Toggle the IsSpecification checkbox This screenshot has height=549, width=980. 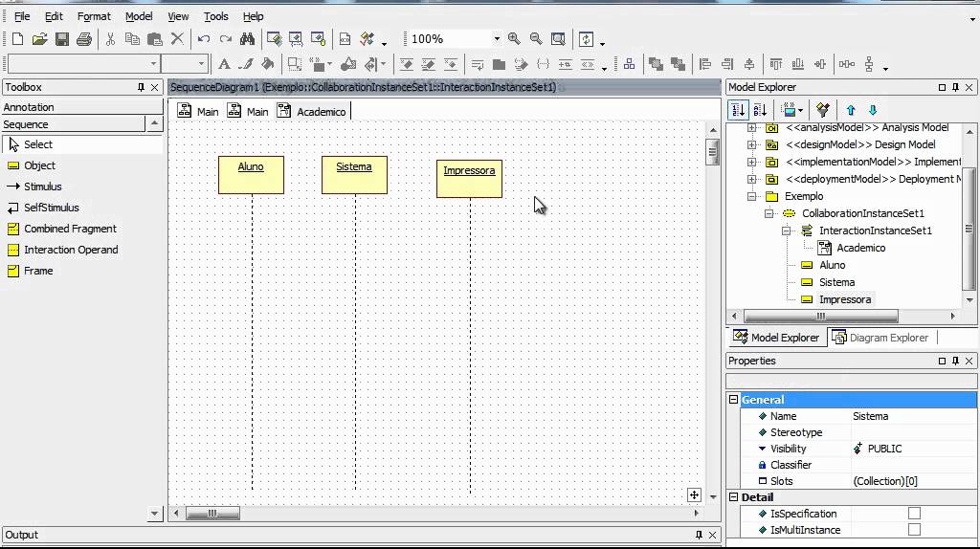[914, 514]
